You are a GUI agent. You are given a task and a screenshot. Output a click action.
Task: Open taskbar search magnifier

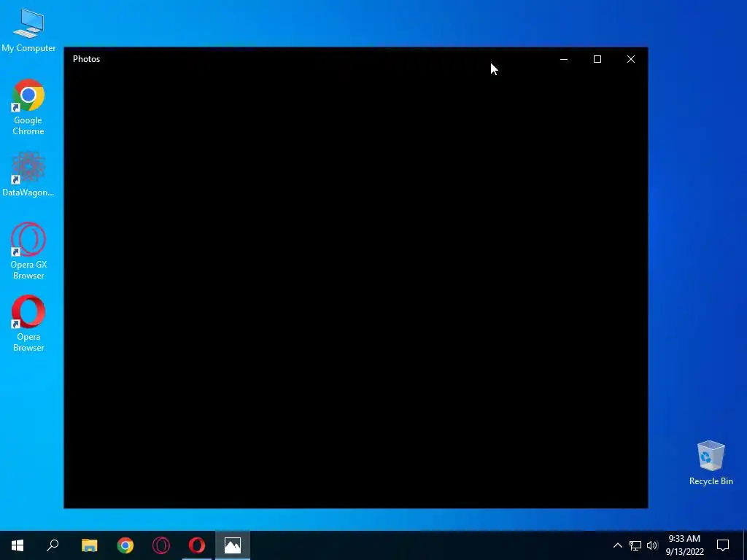point(53,545)
